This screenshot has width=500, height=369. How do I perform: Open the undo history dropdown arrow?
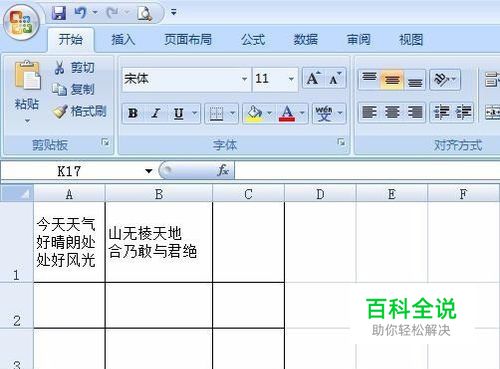coord(95,13)
